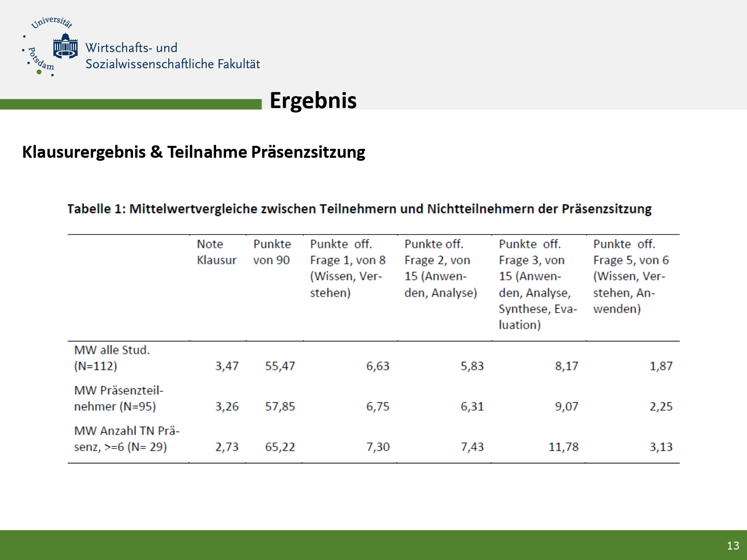Select the Punkte off. Frage 2 header
The height and width of the screenshot is (560, 747).
(x=440, y=268)
